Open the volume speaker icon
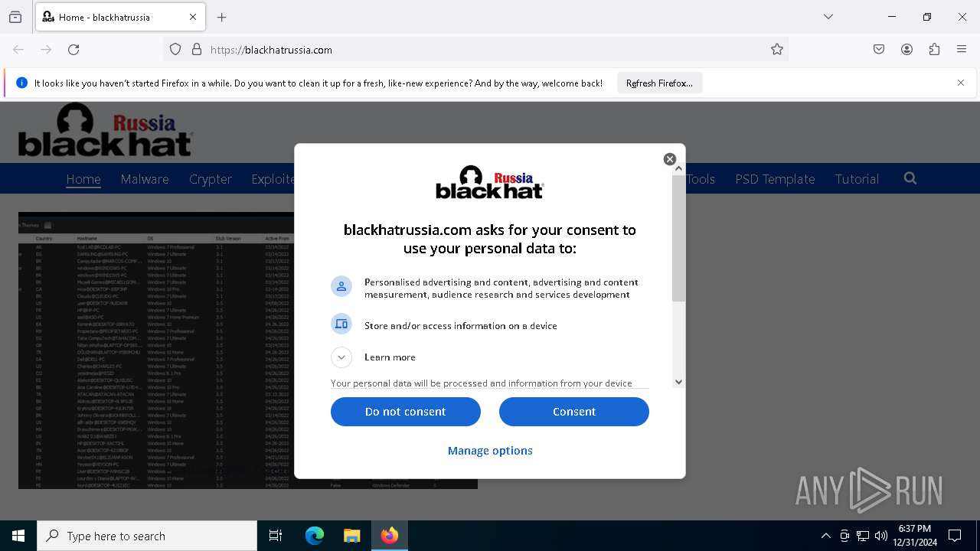The width and height of the screenshot is (980, 551). 881,536
